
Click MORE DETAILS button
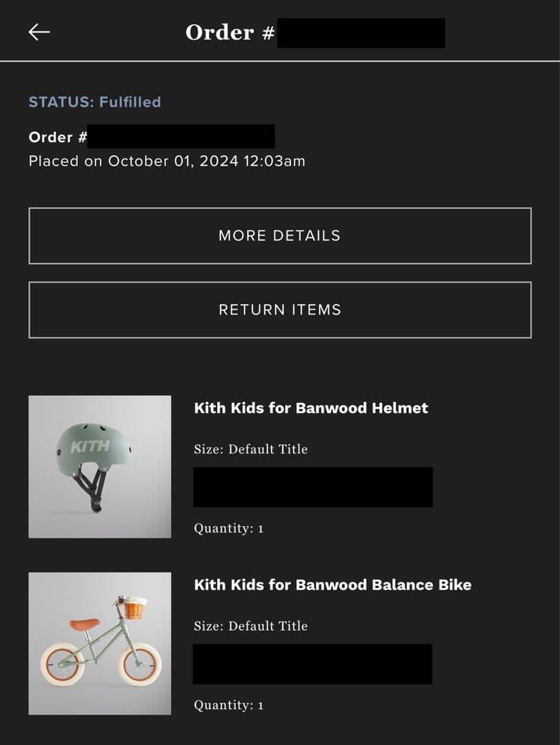point(280,236)
